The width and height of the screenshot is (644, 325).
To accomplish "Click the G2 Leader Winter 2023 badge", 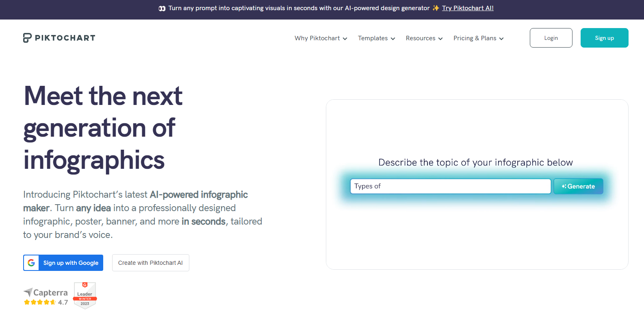I will pos(85,295).
